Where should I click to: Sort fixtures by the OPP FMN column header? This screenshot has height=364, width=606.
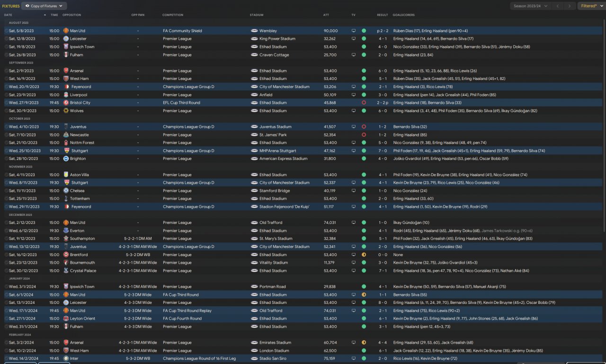(138, 15)
